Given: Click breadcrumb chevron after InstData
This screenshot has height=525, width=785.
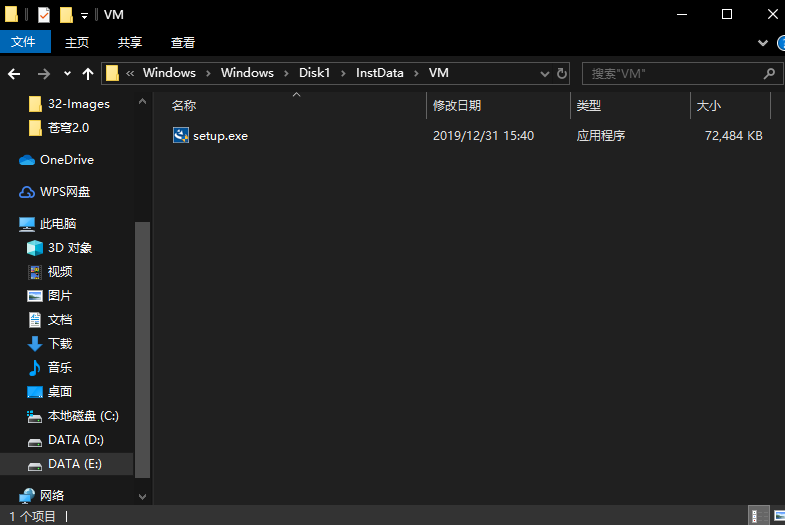Looking at the screenshot, I should click(416, 74).
